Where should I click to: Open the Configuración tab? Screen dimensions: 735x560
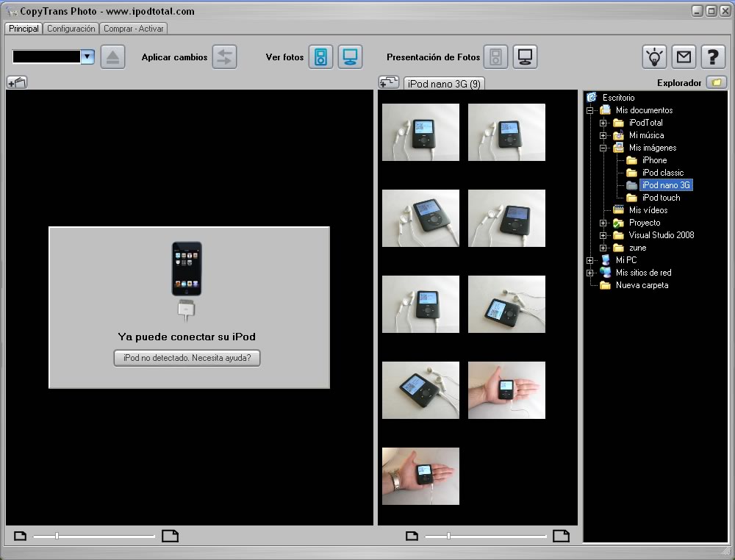pyautogui.click(x=71, y=29)
